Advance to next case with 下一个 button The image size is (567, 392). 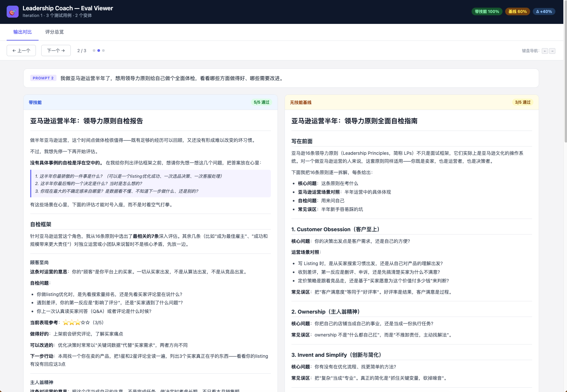56,50
